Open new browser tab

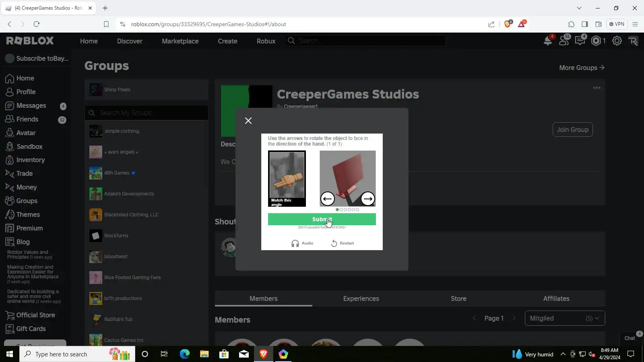(105, 8)
